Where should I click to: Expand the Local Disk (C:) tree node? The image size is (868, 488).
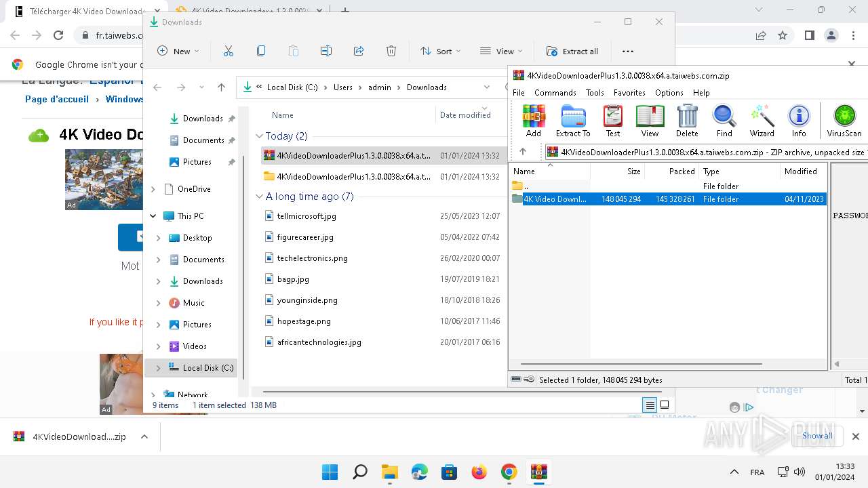tap(159, 368)
